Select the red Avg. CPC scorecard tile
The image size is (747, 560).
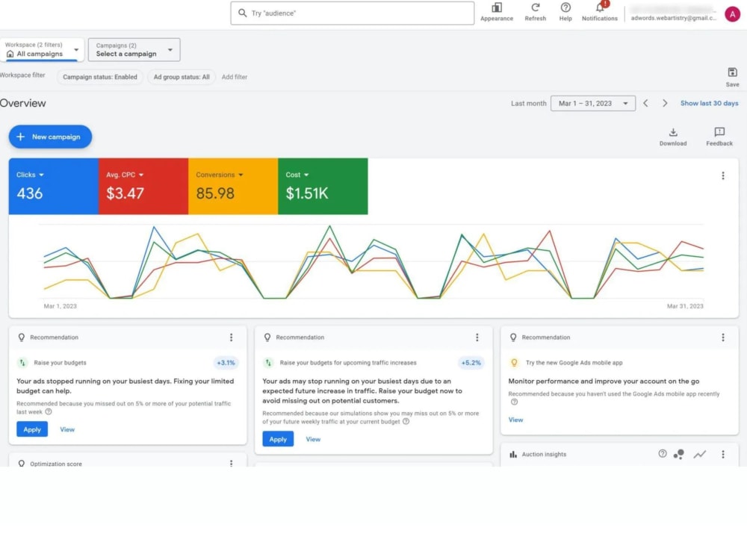[143, 186]
